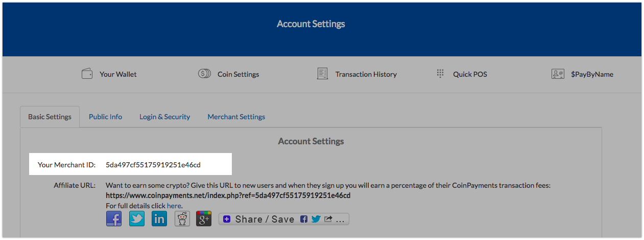Image resolution: width=644 pixels, height=240 pixels.
Task: Click the affiliate URL coinpayments.net link text
Action: pyautogui.click(x=228, y=195)
